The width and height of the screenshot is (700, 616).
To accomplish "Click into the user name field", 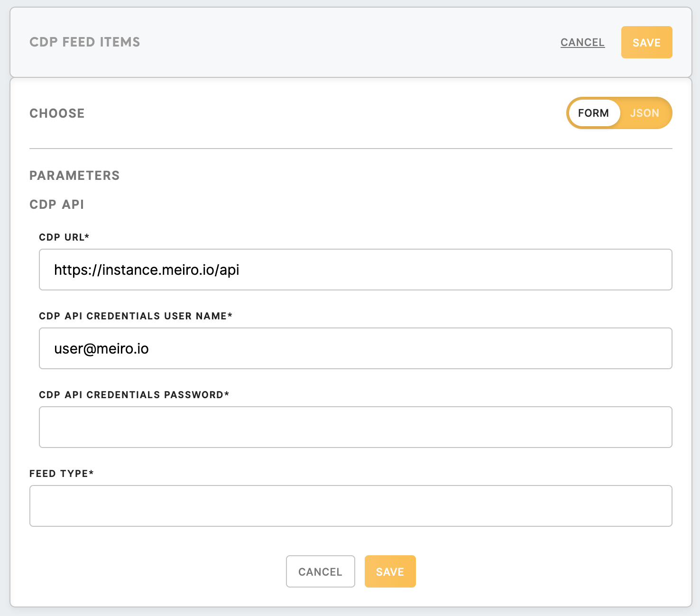I will click(355, 348).
